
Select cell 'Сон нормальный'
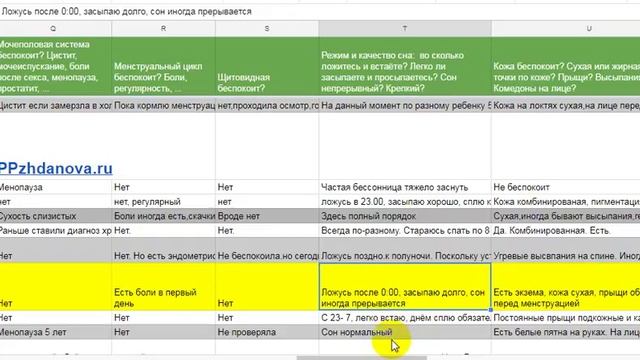pyautogui.click(x=405, y=332)
